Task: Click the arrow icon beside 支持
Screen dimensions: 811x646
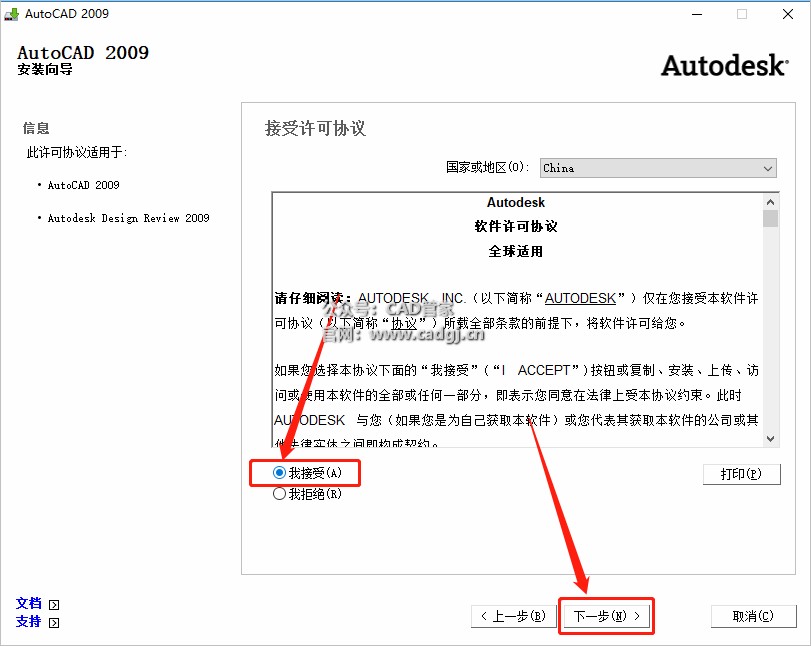Action: (54, 623)
